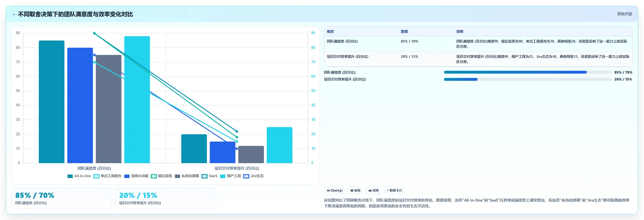Click the summary paragraph beginning 这张图对比了四种取舍决策下
This screenshot has width=644, height=220.
tap(477, 203)
